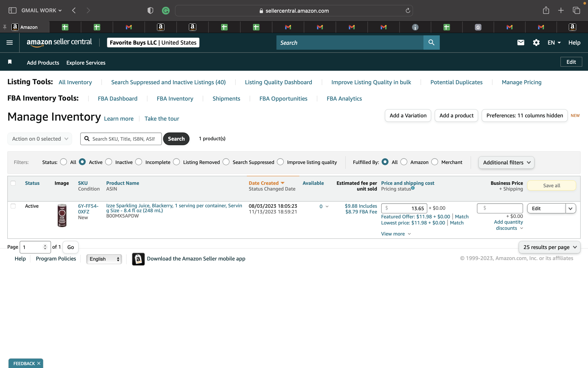
Task: Open the Listing Quality Dashboard
Action: [278, 82]
